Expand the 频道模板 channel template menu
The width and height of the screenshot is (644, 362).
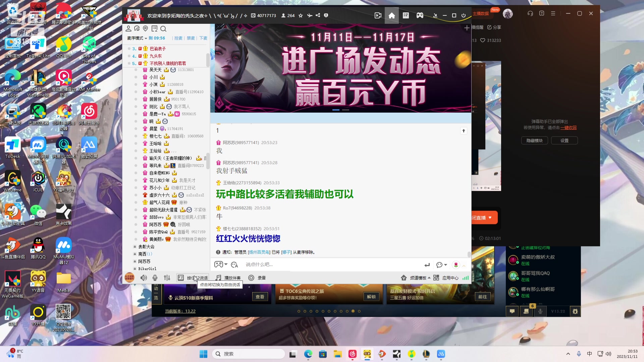point(416,278)
